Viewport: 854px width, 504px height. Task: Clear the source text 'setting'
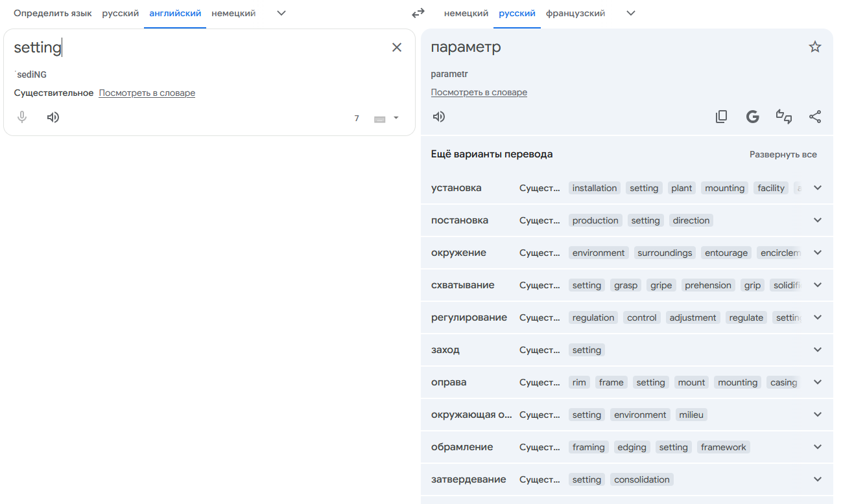pyautogui.click(x=397, y=47)
